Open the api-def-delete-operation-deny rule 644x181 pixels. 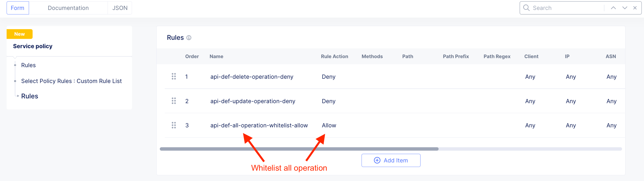tap(252, 77)
